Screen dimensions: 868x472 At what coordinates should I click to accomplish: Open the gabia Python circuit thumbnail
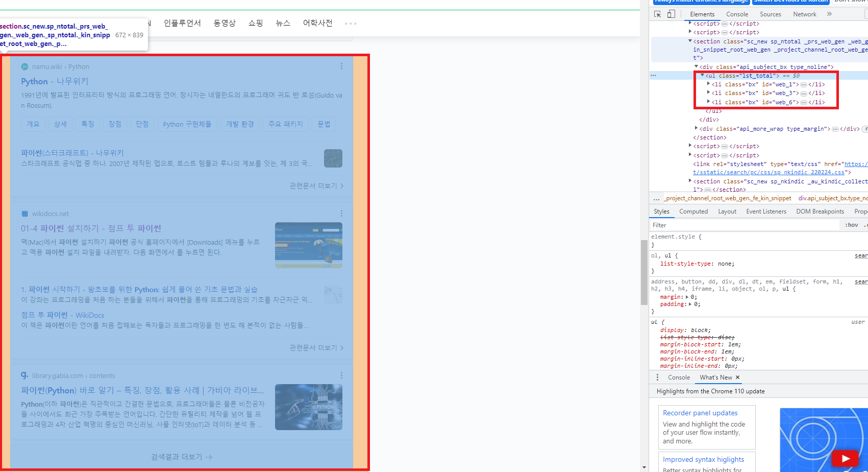click(x=309, y=407)
